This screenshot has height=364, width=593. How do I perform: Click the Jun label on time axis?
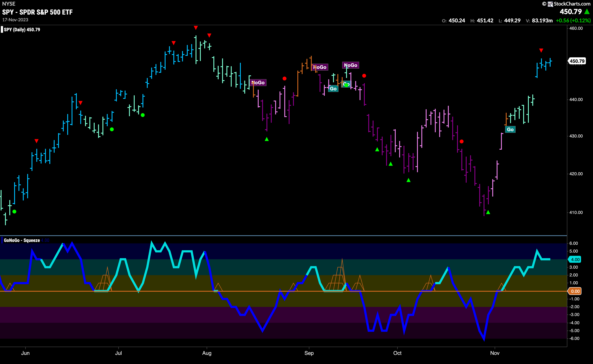pos(25,353)
